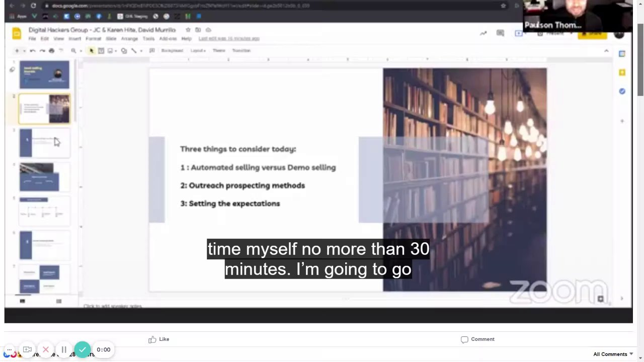
Task: Select the fifth slide thumbnail
Action: [x=44, y=211]
